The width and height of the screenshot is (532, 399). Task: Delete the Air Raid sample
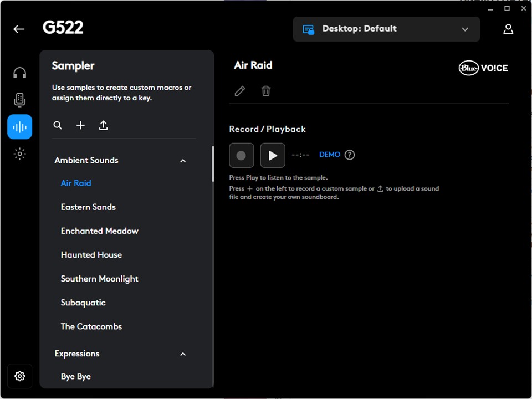click(266, 91)
